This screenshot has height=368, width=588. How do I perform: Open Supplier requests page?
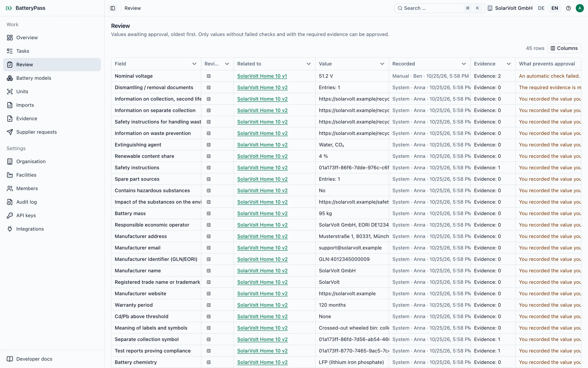tap(52, 132)
